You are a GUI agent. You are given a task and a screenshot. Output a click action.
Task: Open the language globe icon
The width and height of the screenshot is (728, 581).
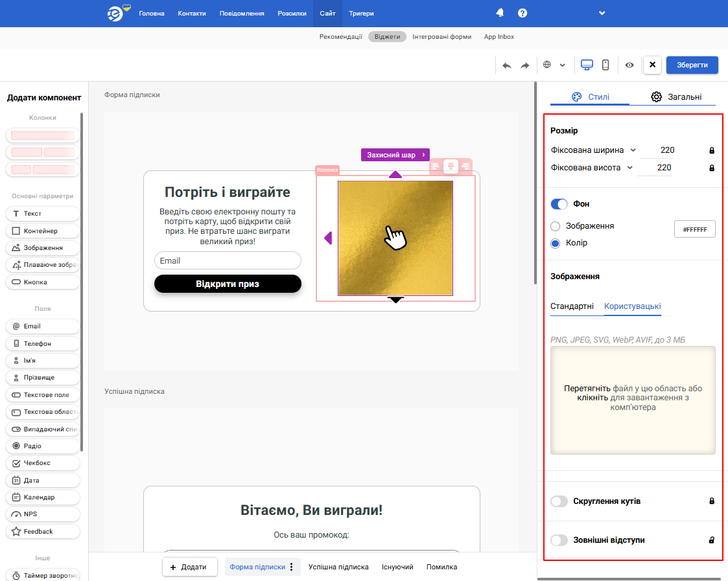(x=547, y=65)
